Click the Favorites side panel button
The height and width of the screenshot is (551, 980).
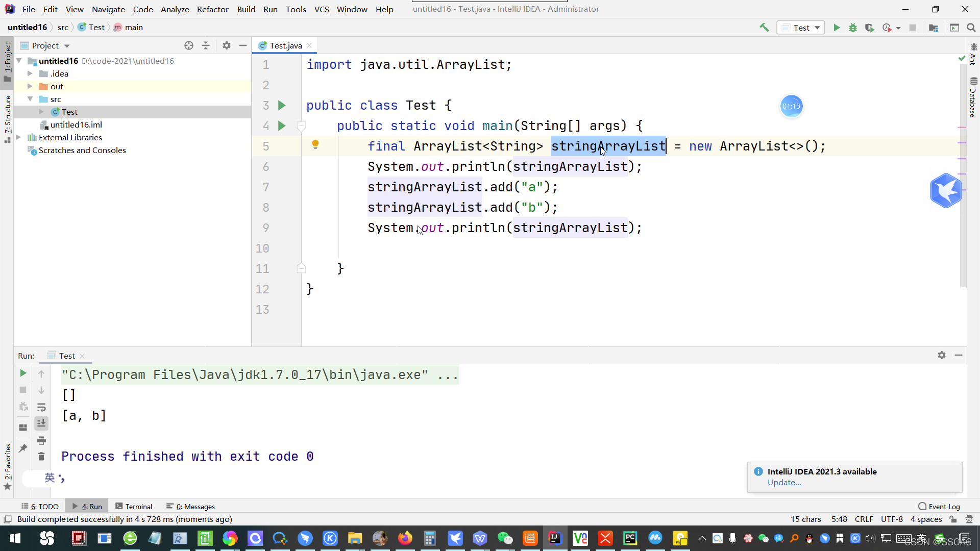coord(7,467)
